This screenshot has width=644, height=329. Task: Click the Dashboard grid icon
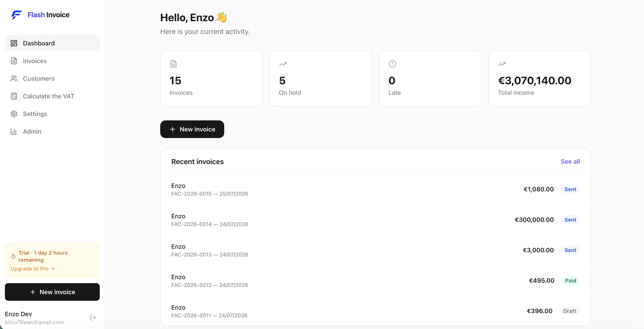(14, 43)
